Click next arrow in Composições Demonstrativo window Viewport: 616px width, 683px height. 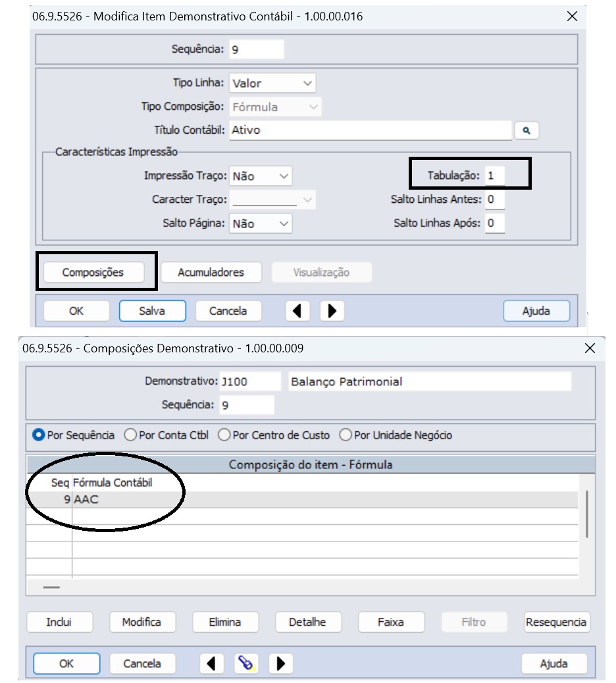tap(281, 663)
